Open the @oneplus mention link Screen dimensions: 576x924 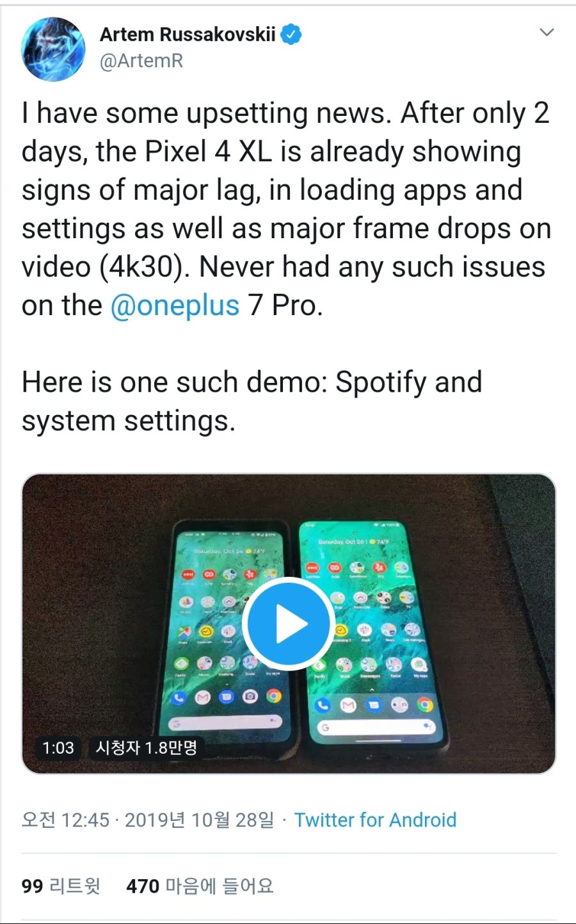175,305
